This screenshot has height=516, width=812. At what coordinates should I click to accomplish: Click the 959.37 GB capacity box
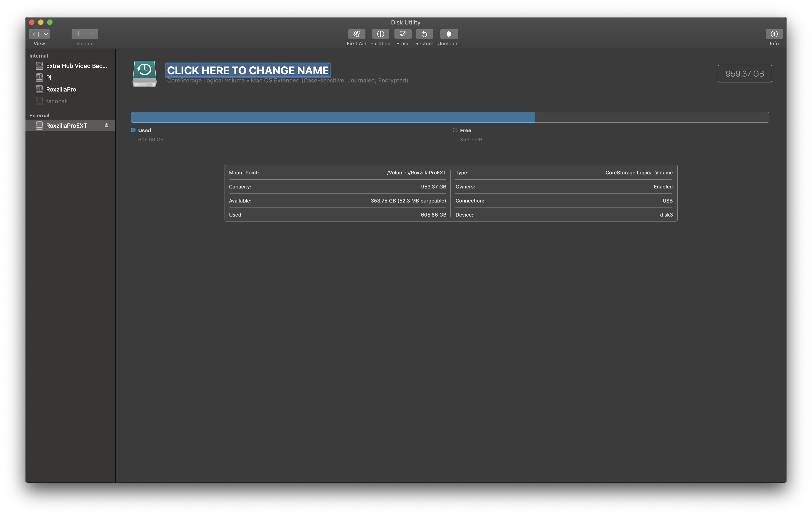[x=744, y=73]
